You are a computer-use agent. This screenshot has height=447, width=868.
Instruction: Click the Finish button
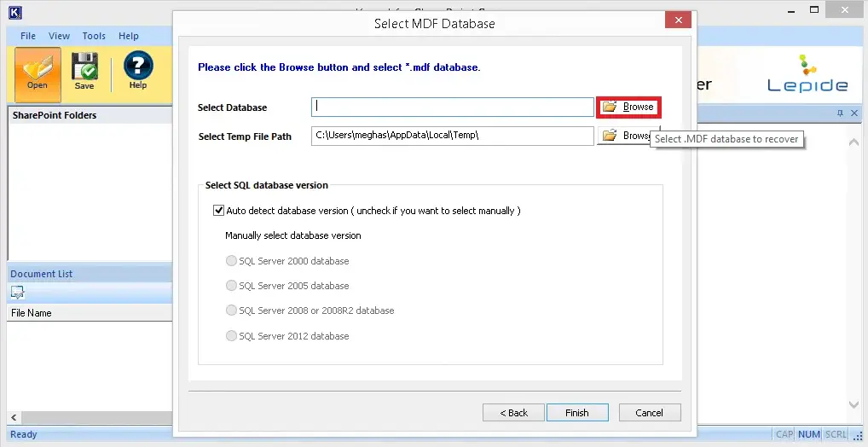pos(577,413)
